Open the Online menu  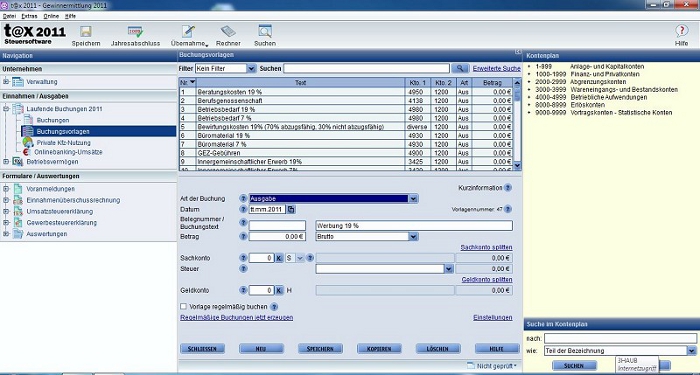click(x=51, y=16)
